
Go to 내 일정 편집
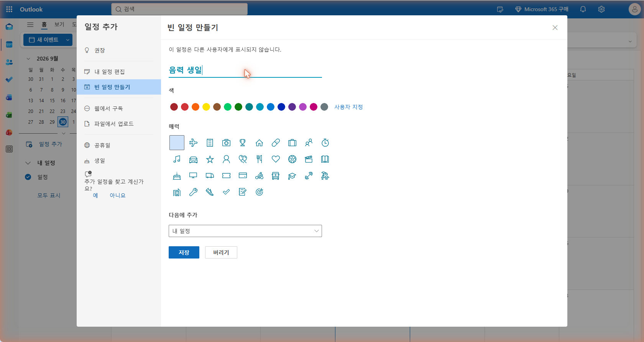coord(119,72)
